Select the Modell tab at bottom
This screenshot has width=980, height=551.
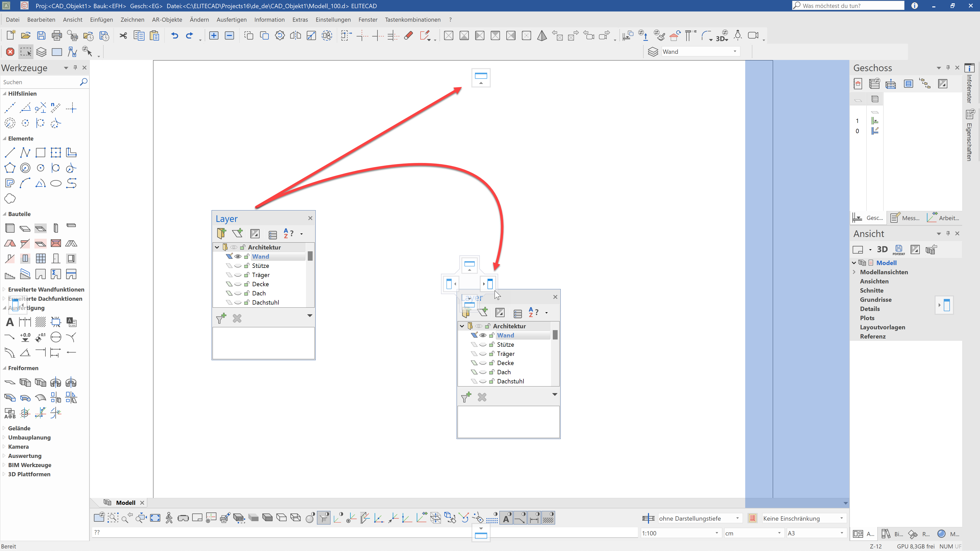coord(126,503)
